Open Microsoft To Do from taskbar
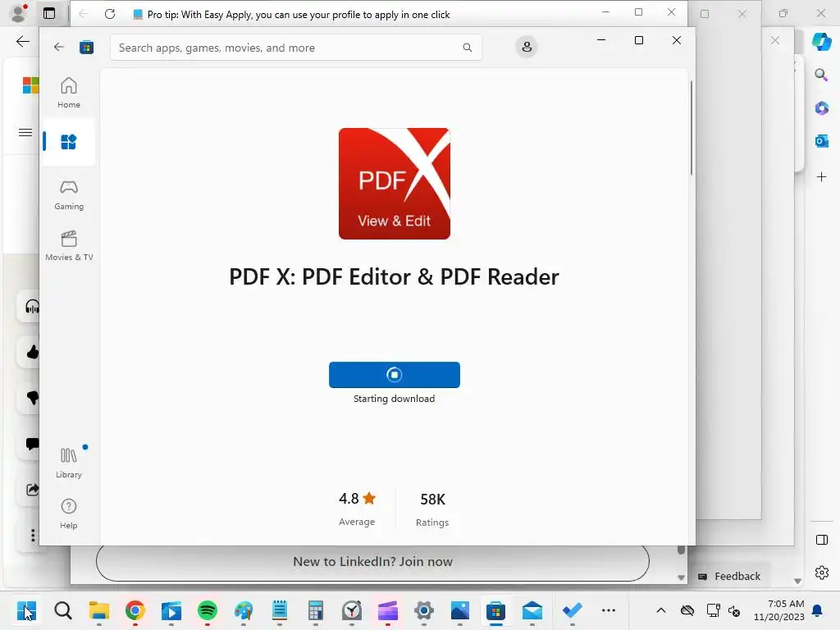Image resolution: width=840 pixels, height=630 pixels. (572, 610)
